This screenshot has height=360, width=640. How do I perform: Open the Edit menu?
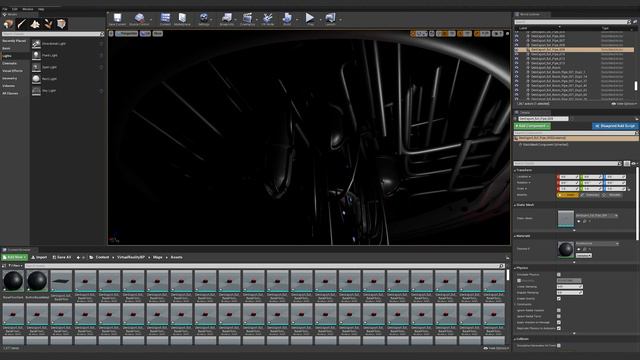15,9
